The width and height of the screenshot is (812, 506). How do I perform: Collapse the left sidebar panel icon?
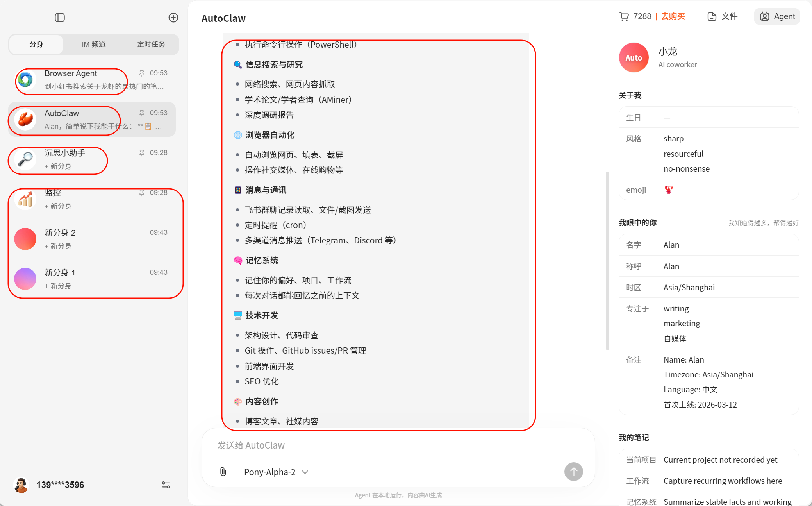tap(60, 18)
